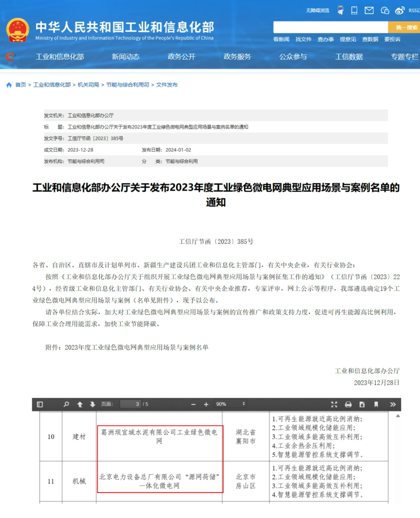
Task: Open the WeChat icon in header
Action: (385, 10)
